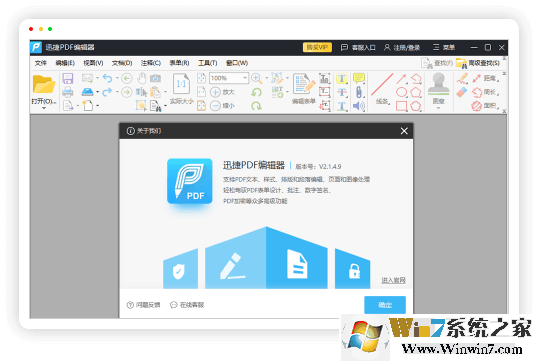This screenshot has height=363, width=539.
Task: Select the Snapshot camera tool
Action: pyautogui.click(x=155, y=78)
